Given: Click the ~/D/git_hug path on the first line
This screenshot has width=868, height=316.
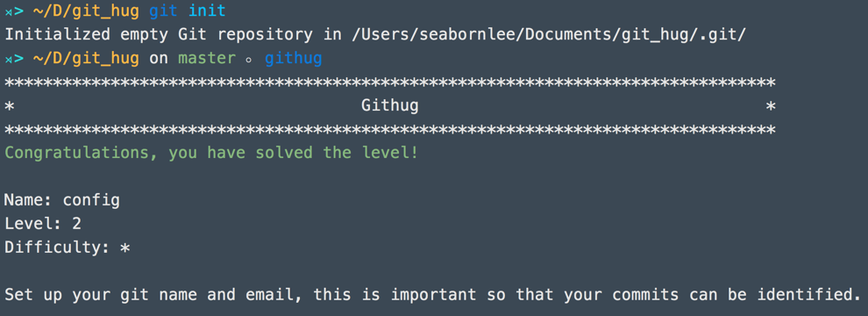Looking at the screenshot, I should (86, 11).
